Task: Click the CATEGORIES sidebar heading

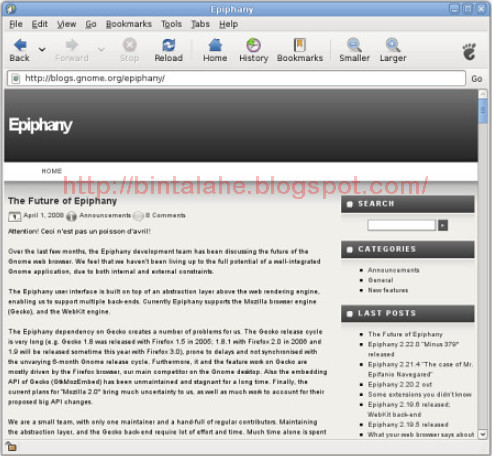Action: click(x=408, y=249)
